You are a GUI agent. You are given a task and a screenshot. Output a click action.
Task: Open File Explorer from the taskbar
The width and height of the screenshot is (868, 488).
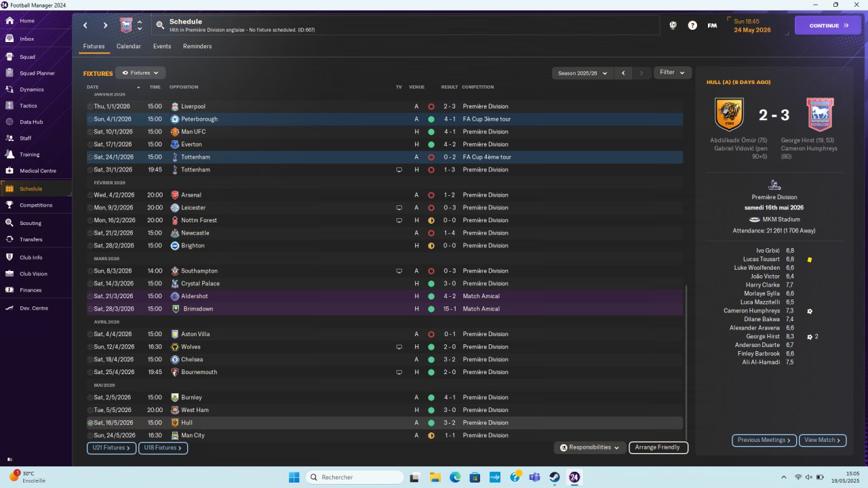[x=435, y=477]
